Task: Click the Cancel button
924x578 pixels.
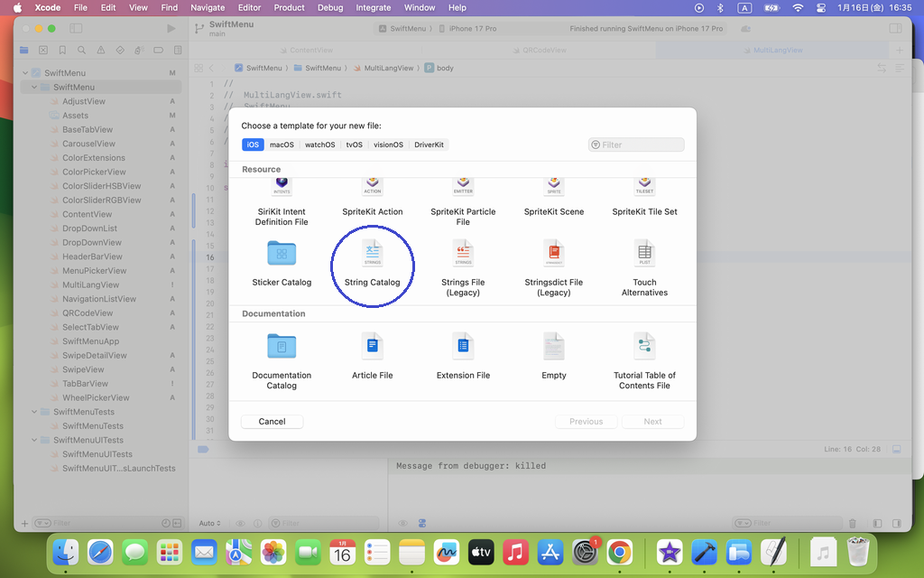Action: (x=272, y=422)
